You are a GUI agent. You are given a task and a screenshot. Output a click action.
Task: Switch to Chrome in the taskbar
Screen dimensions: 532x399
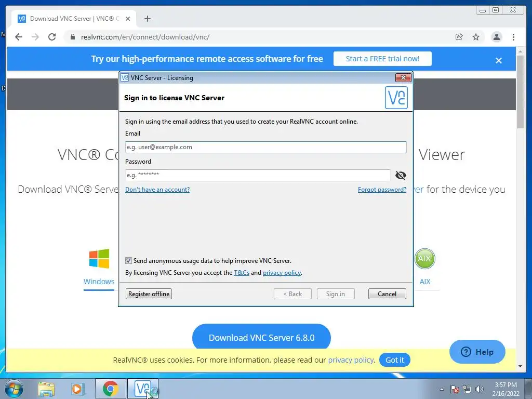point(110,389)
